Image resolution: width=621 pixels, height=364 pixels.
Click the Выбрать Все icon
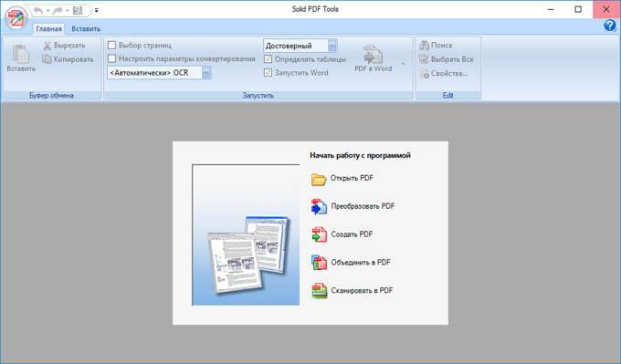[x=424, y=59]
